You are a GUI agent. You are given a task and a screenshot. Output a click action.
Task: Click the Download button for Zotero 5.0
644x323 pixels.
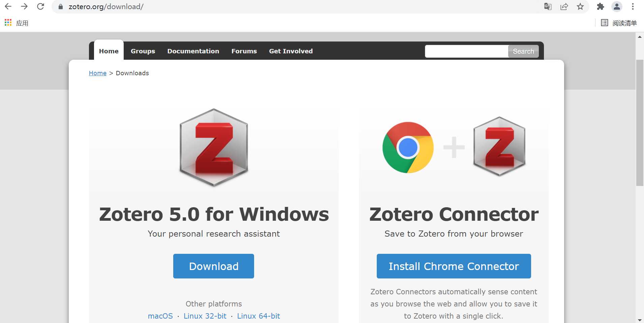coord(214,266)
